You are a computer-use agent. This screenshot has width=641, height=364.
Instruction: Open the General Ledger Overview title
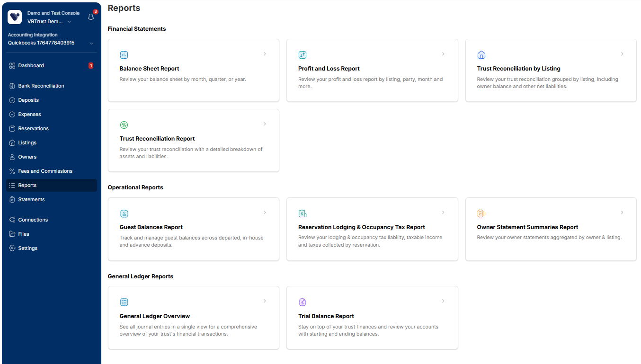(155, 316)
